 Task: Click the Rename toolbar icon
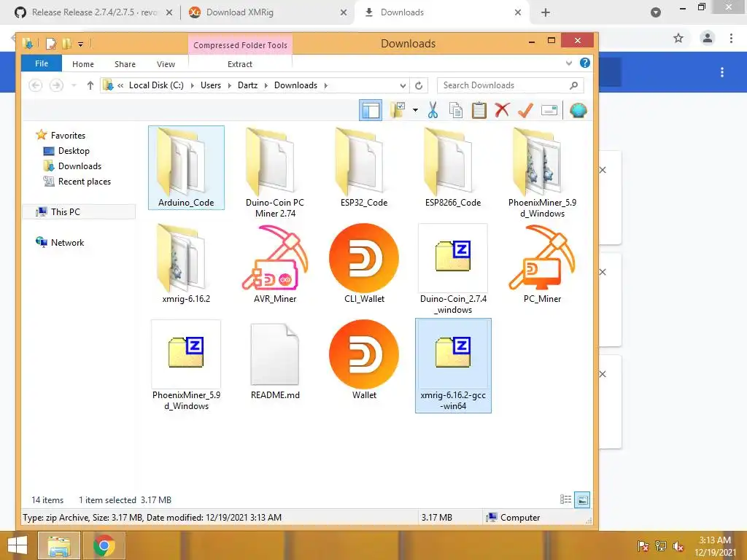pos(549,111)
